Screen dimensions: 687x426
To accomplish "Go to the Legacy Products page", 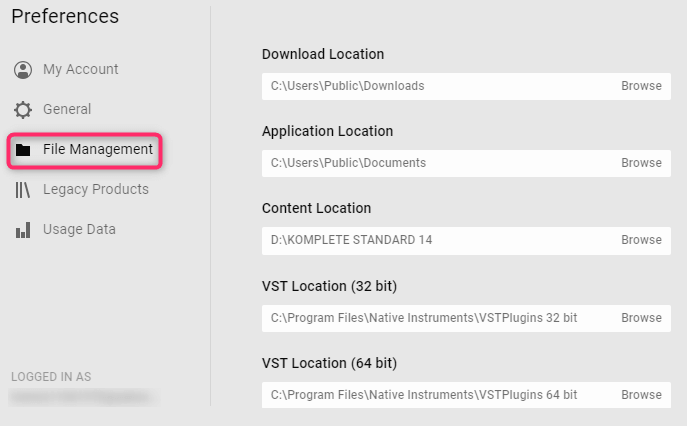I will (96, 189).
